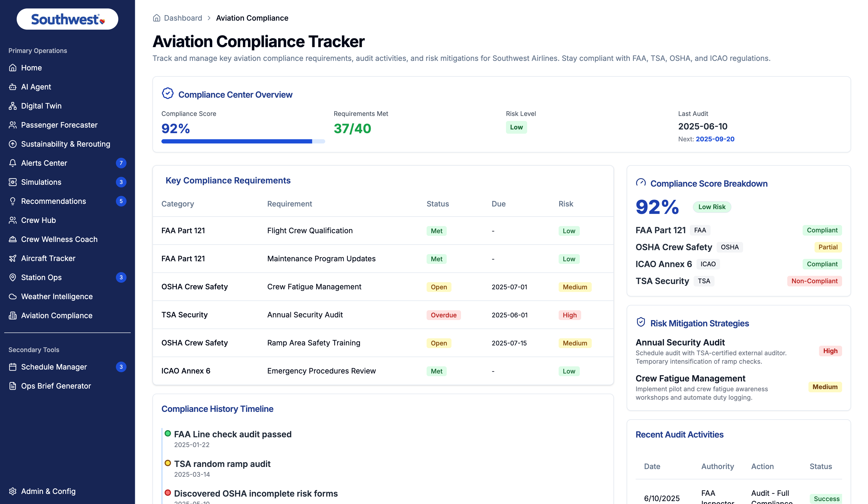Click the Home house icon in sidebar

pyautogui.click(x=13, y=68)
